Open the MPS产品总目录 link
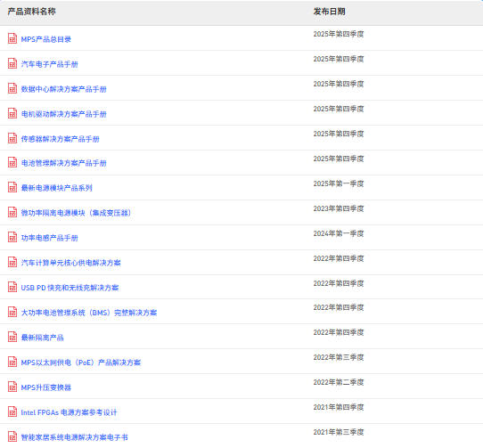This screenshot has width=483, height=448. tap(46, 39)
